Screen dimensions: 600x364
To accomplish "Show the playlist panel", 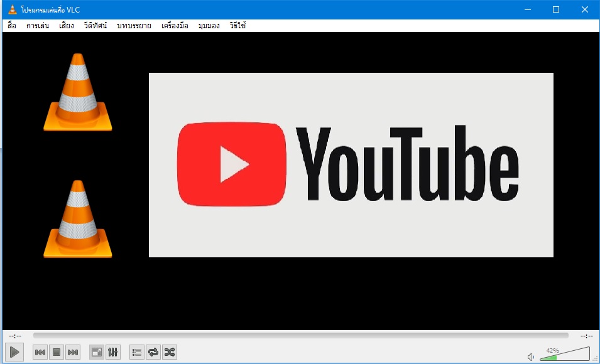I will tap(137, 352).
